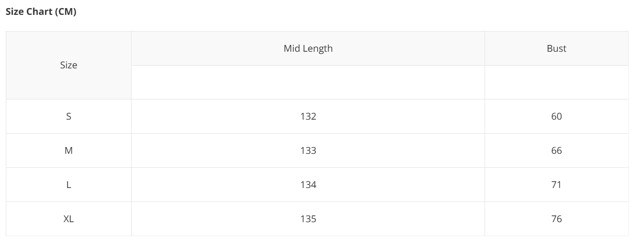
Task: Click empty cell below Mid Length header
Action: pyautogui.click(x=308, y=82)
